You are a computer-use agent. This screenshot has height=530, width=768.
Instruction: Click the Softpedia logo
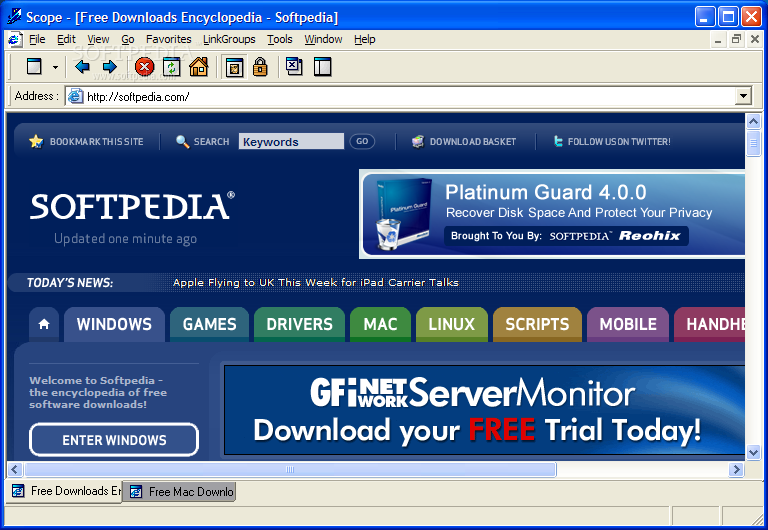pos(132,206)
